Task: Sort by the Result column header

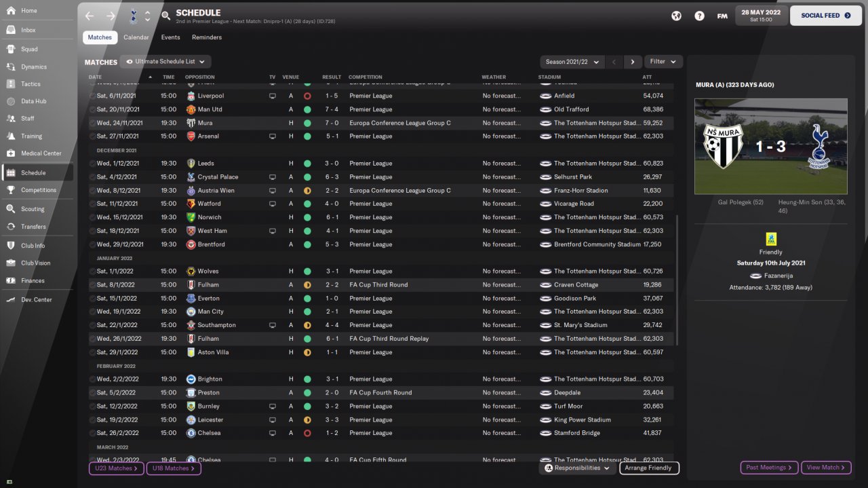Action: coord(332,77)
